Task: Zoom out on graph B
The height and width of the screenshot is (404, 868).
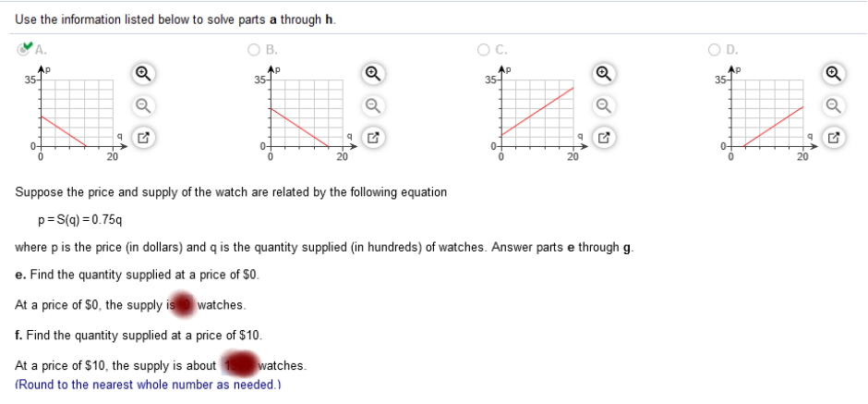Action: coord(373,105)
